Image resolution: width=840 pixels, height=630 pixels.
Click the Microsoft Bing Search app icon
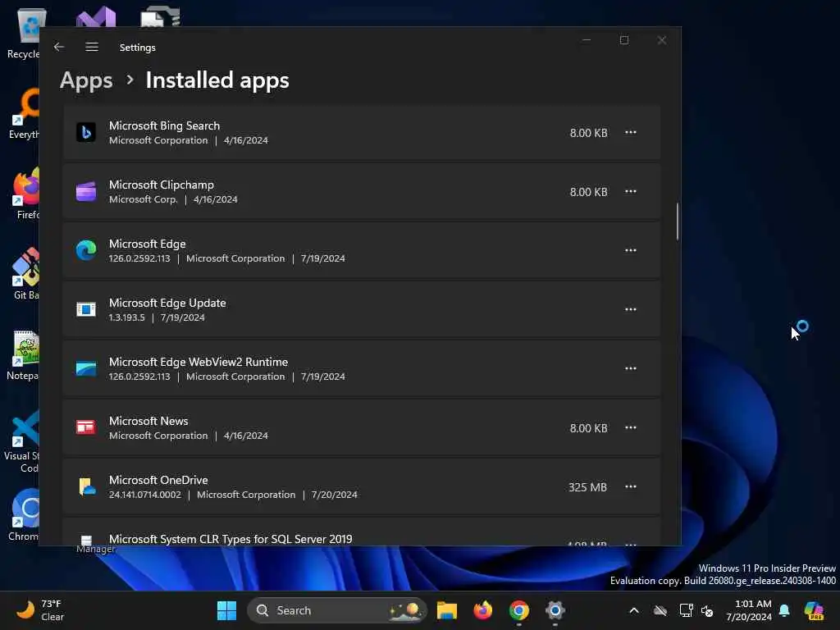(x=85, y=132)
